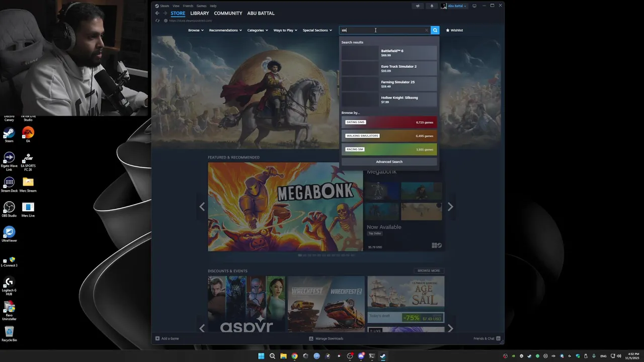Viewport: 644px width, 362px height.
Task: Select Battlefield 6 search result
Action: click(389, 53)
